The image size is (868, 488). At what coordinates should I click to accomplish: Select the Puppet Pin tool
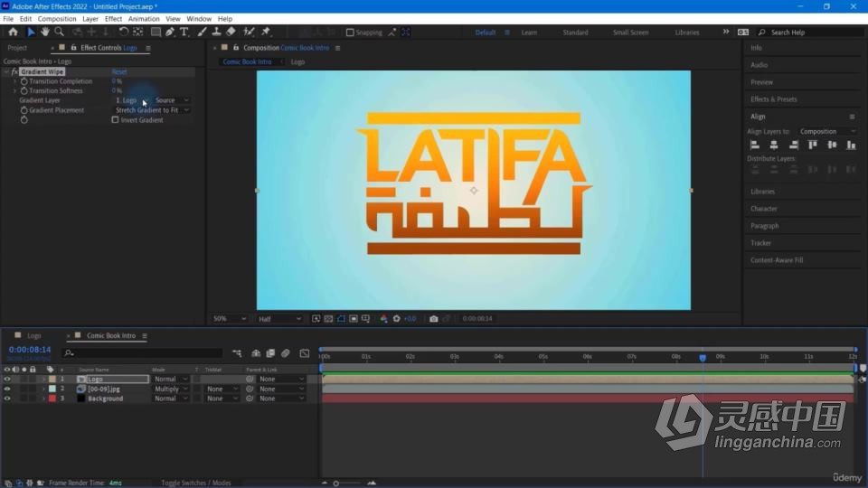(x=266, y=33)
